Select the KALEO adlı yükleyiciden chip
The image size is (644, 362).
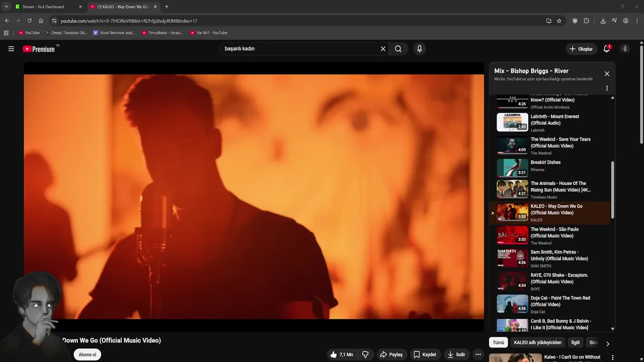[537, 342]
